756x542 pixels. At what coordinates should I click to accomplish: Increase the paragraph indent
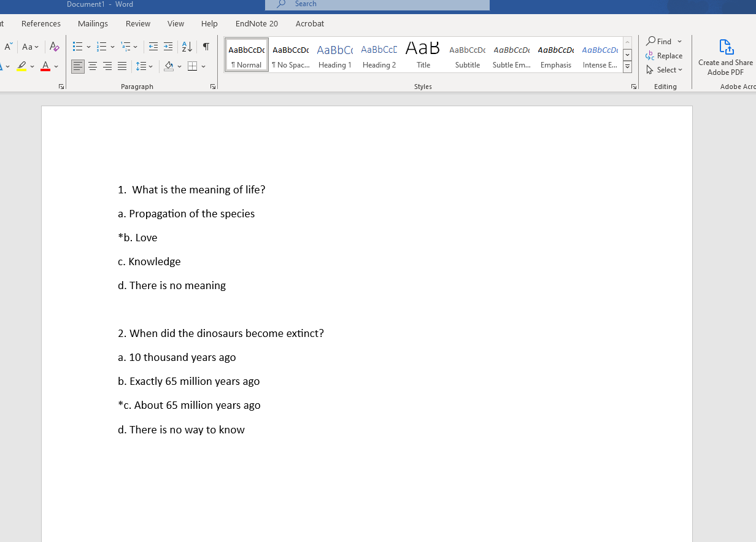pos(168,47)
